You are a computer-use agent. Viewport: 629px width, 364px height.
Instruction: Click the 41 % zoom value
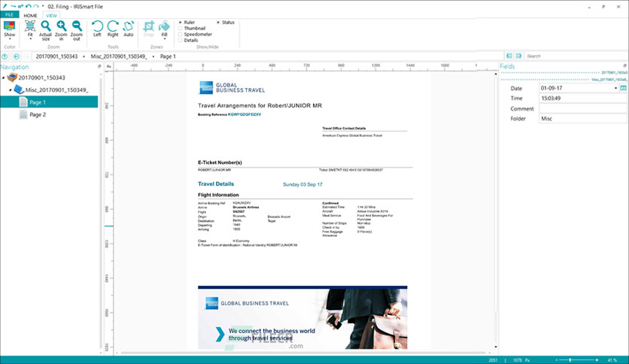click(x=612, y=360)
